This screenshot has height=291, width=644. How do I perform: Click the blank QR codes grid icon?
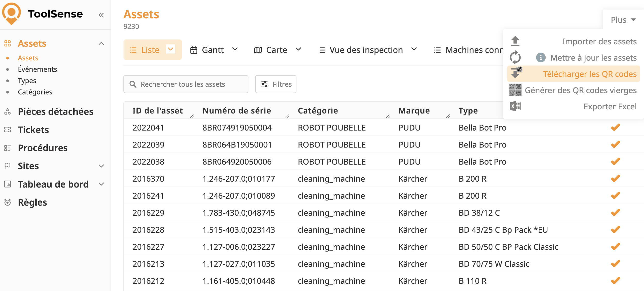(515, 90)
